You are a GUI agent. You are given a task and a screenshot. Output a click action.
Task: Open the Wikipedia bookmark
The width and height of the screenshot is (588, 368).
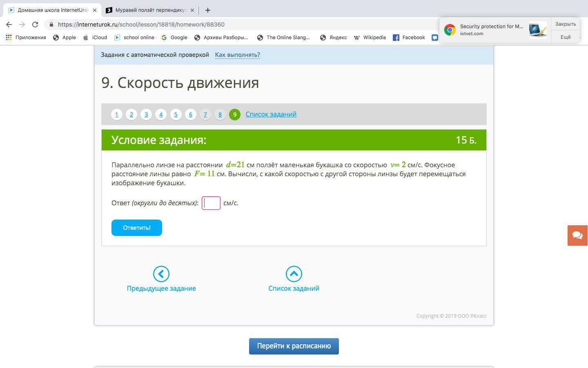[370, 38]
